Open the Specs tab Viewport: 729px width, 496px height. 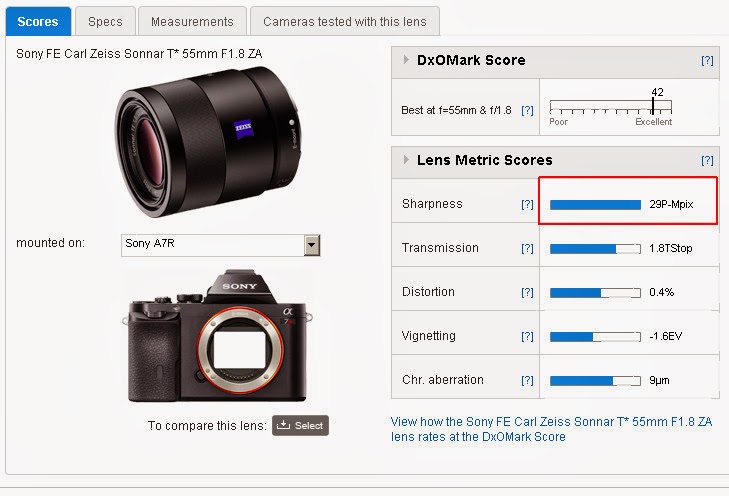105,21
